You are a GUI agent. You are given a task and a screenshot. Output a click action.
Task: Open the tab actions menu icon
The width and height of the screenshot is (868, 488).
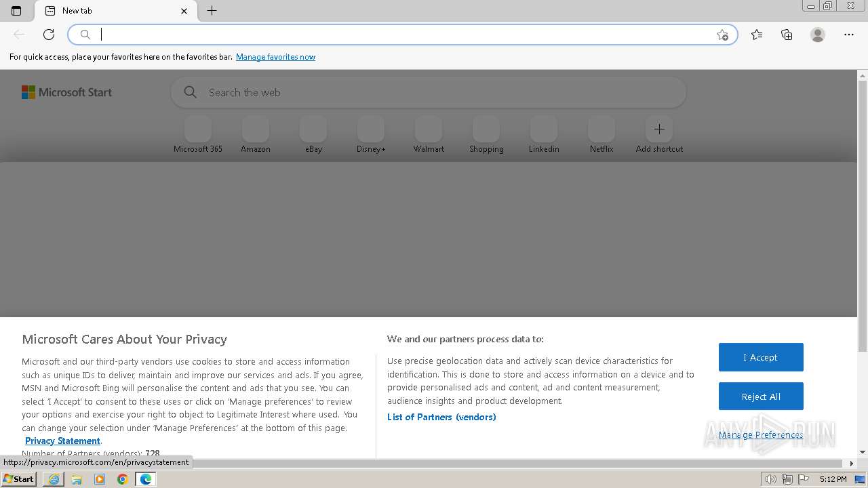click(x=16, y=11)
